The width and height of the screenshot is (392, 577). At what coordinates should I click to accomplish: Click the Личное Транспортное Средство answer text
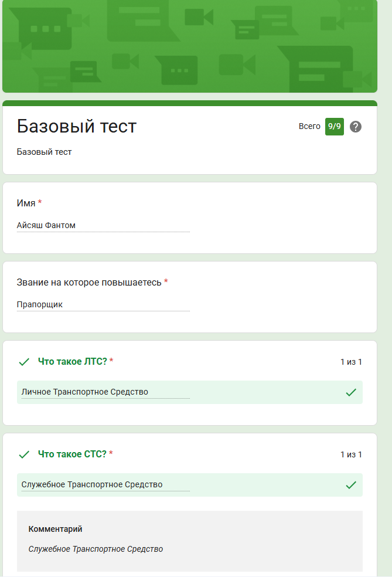pyautogui.click(x=85, y=392)
